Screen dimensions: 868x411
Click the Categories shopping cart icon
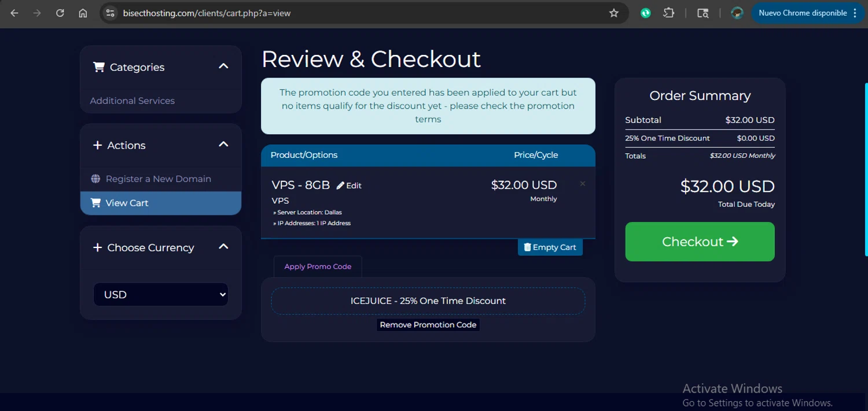click(x=99, y=67)
